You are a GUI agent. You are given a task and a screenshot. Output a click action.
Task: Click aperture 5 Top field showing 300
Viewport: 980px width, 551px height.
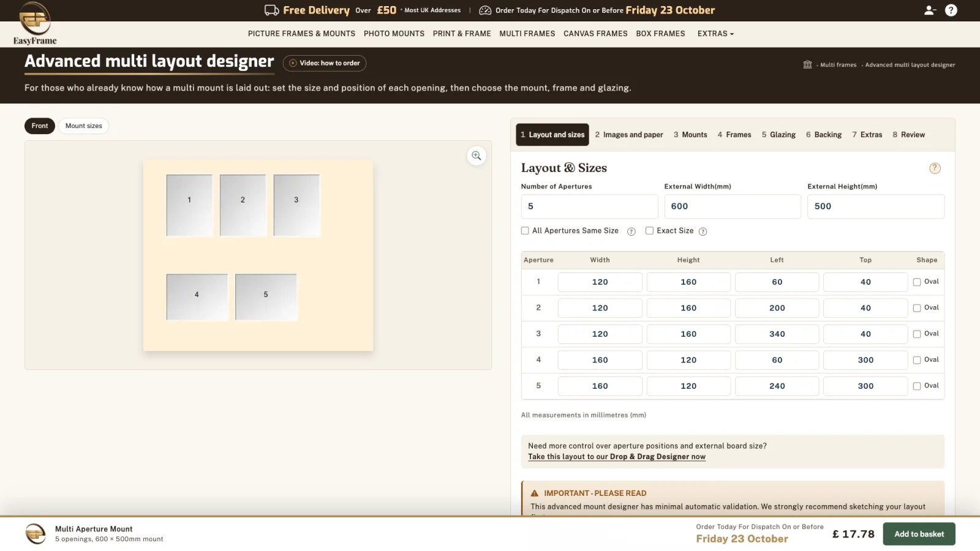click(x=865, y=386)
